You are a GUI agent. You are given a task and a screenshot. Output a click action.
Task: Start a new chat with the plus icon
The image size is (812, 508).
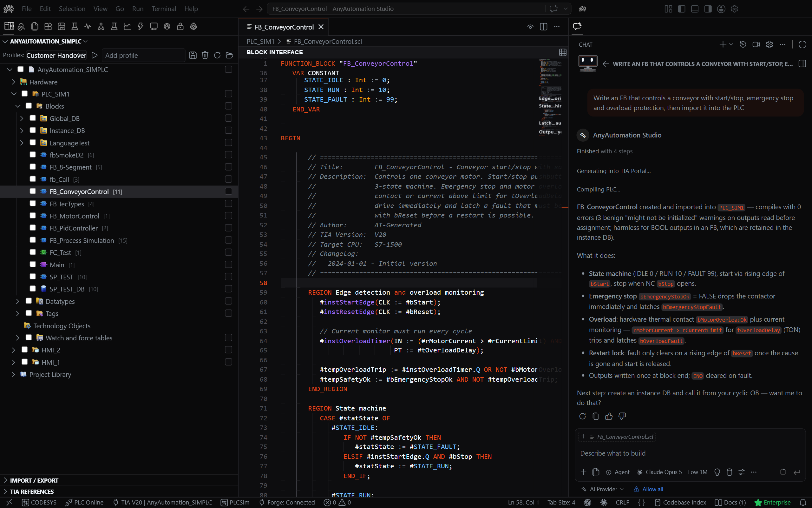(723, 44)
